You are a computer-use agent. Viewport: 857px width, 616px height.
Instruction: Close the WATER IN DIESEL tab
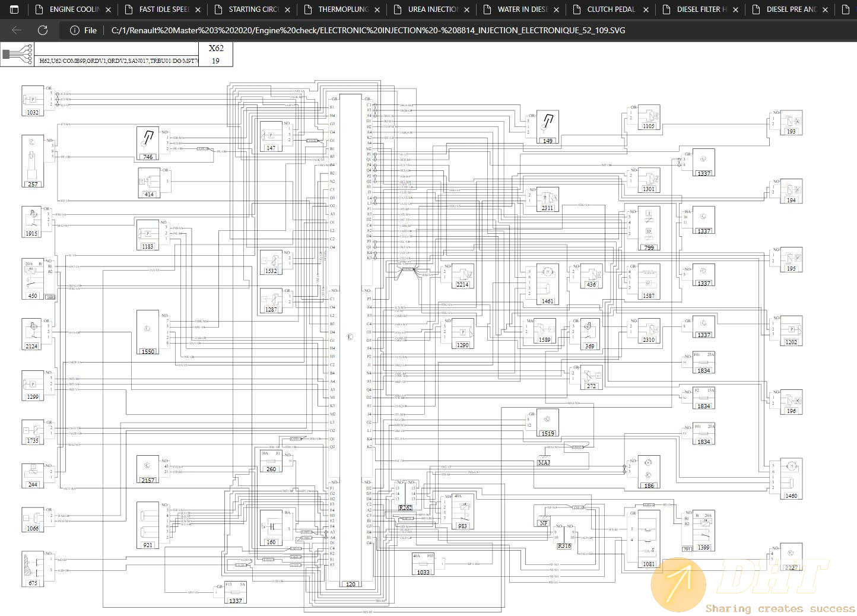click(556, 10)
